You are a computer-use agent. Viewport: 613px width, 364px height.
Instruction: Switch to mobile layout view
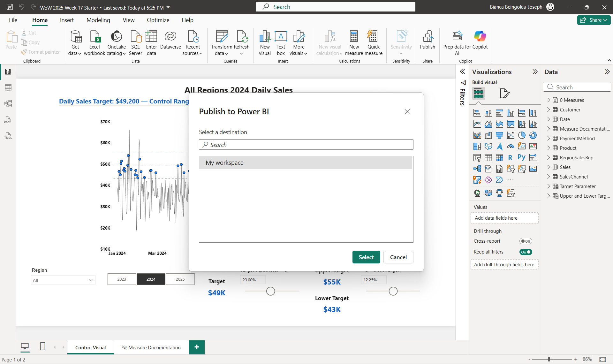pos(42,346)
